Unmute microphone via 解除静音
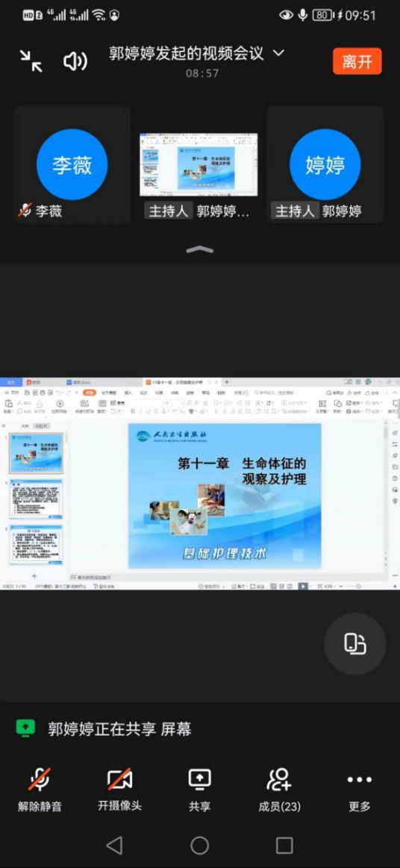The image size is (400, 868). 40,790
